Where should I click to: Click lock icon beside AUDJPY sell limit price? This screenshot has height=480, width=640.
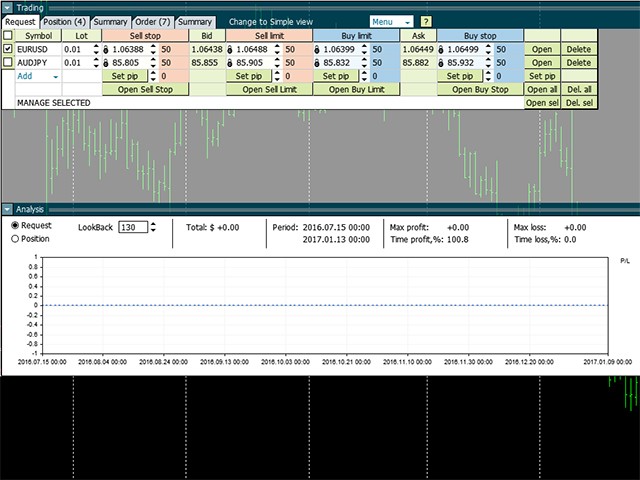[x=230, y=62]
